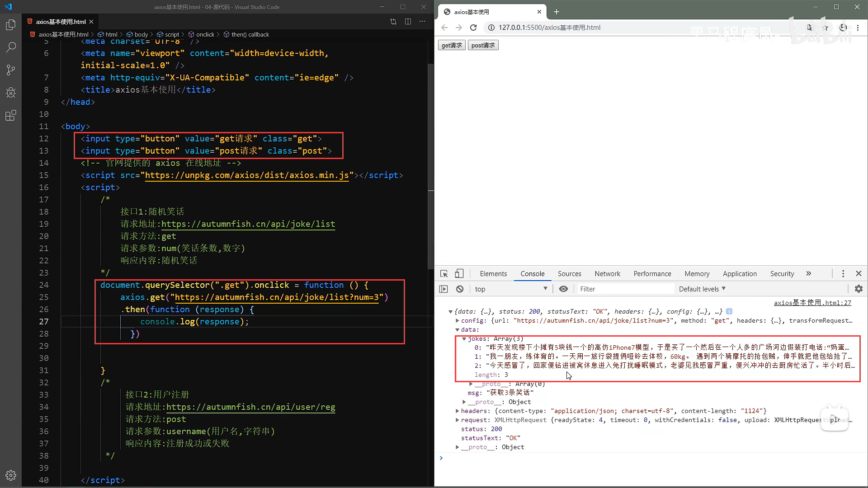
Task: Show more DevTools tabs chevron
Action: tap(808, 274)
